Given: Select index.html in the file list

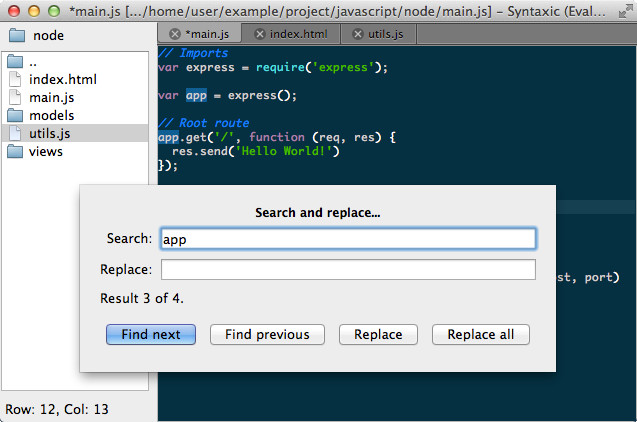Looking at the screenshot, I should point(75,79).
